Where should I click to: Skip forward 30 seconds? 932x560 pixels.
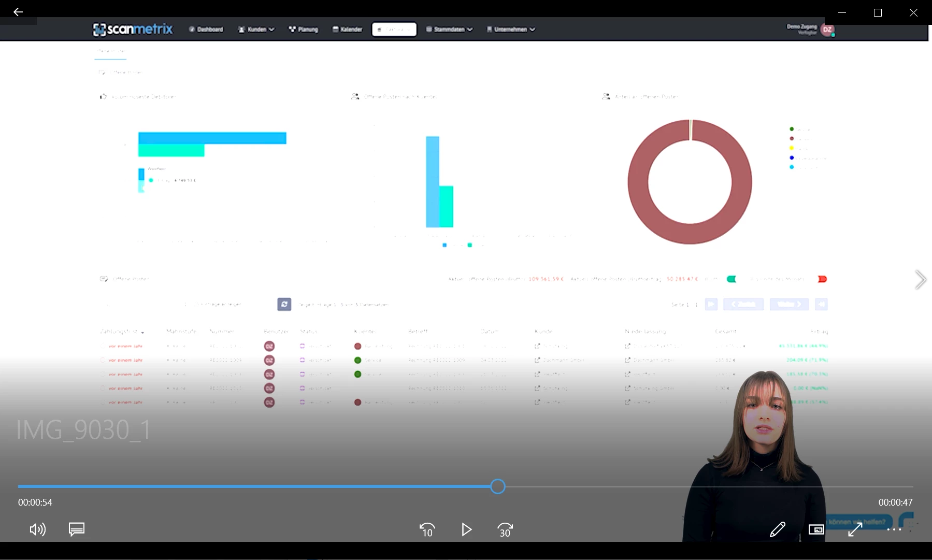(x=505, y=529)
